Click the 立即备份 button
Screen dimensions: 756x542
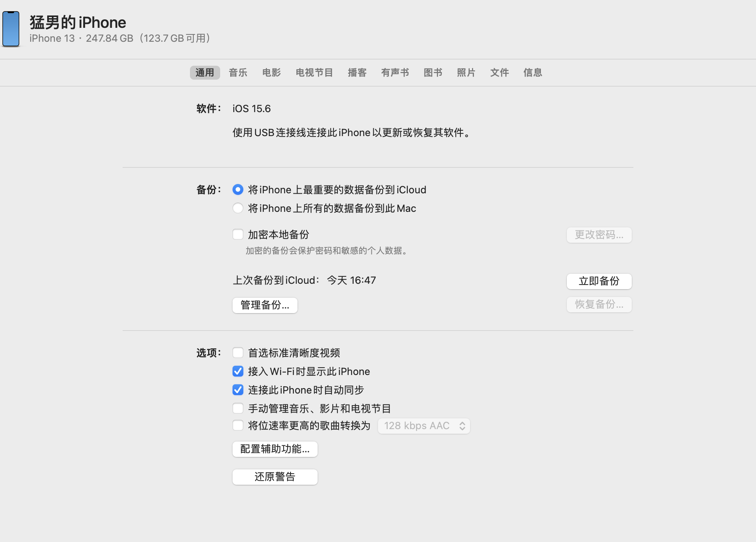click(x=599, y=281)
